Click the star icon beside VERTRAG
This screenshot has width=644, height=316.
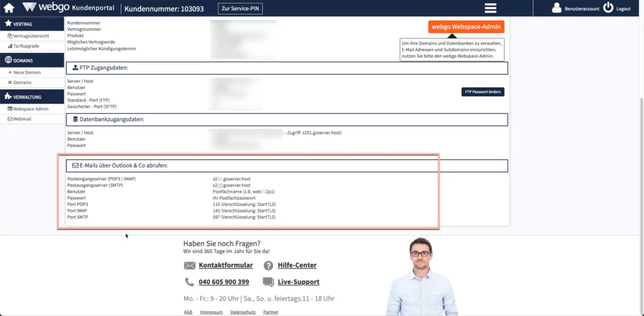[8, 24]
